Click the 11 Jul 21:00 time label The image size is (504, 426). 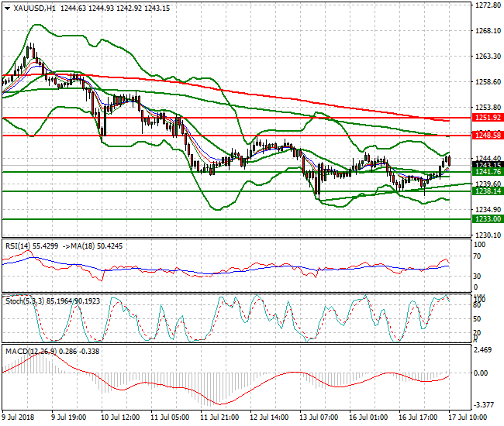(x=219, y=417)
